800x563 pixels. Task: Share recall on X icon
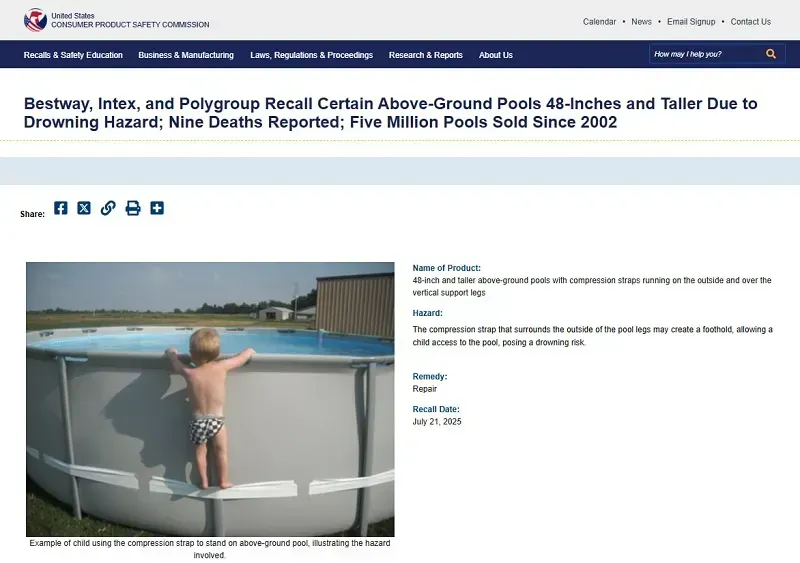[84, 208]
